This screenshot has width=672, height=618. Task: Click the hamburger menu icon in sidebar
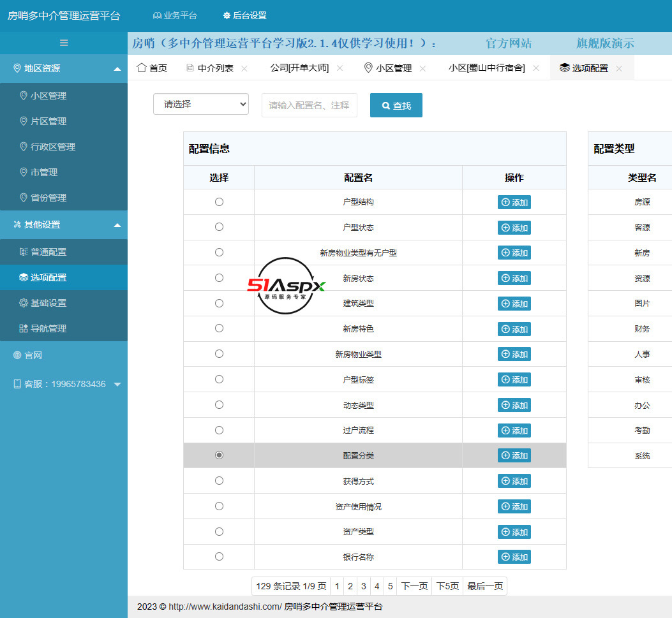(64, 43)
